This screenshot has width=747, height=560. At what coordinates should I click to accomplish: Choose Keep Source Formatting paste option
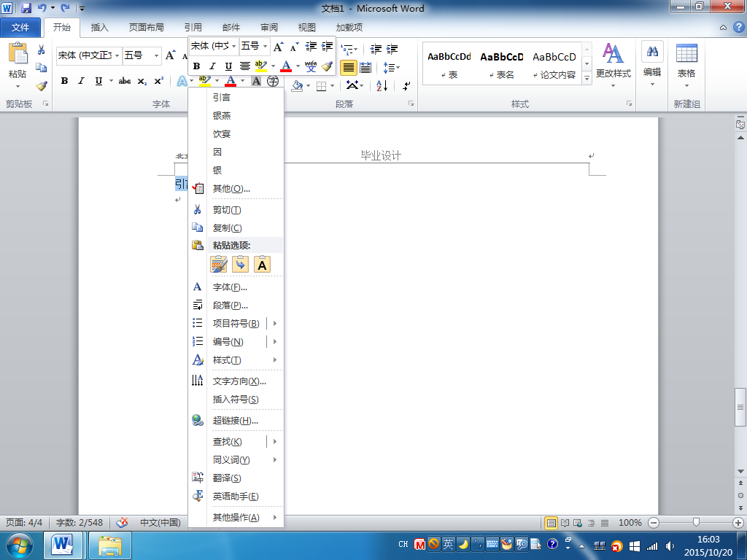219,264
